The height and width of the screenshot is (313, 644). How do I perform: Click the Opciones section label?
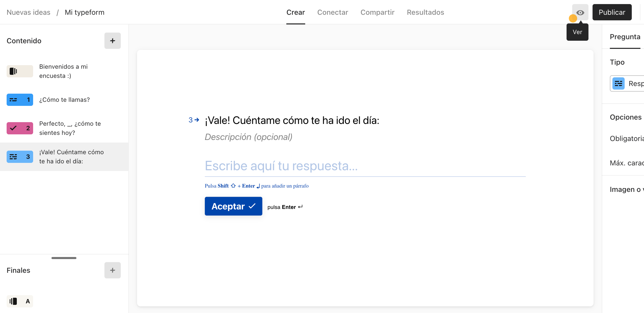(626, 117)
